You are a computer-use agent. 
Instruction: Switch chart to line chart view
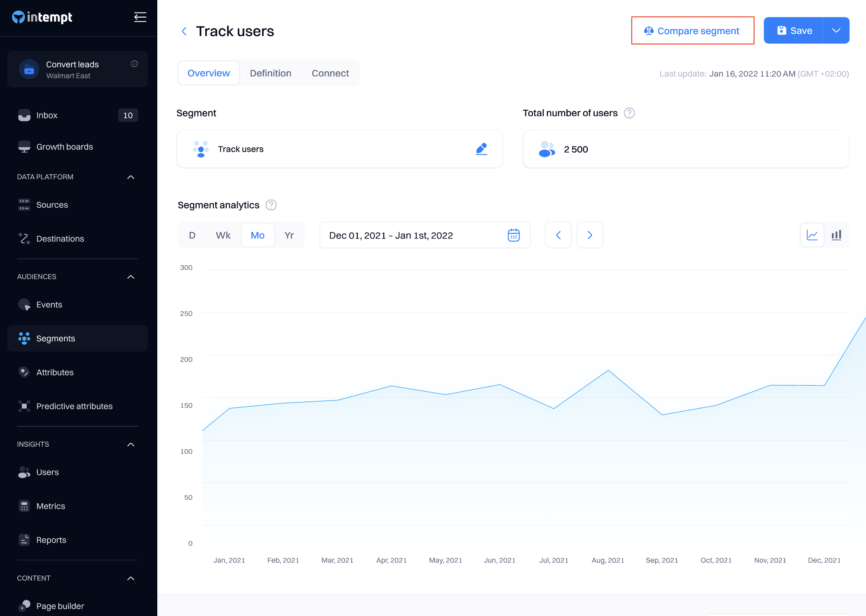(812, 235)
